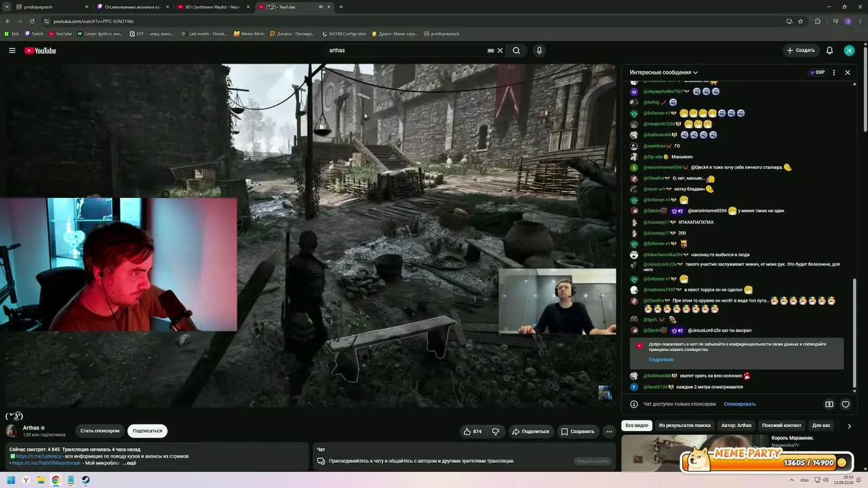Select the Для вас chip

821,426
